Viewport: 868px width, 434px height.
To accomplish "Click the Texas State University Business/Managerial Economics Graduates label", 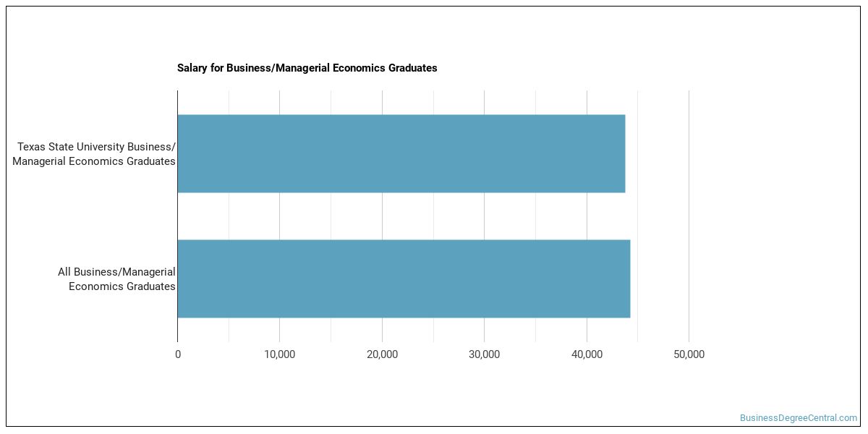I will pos(94,154).
